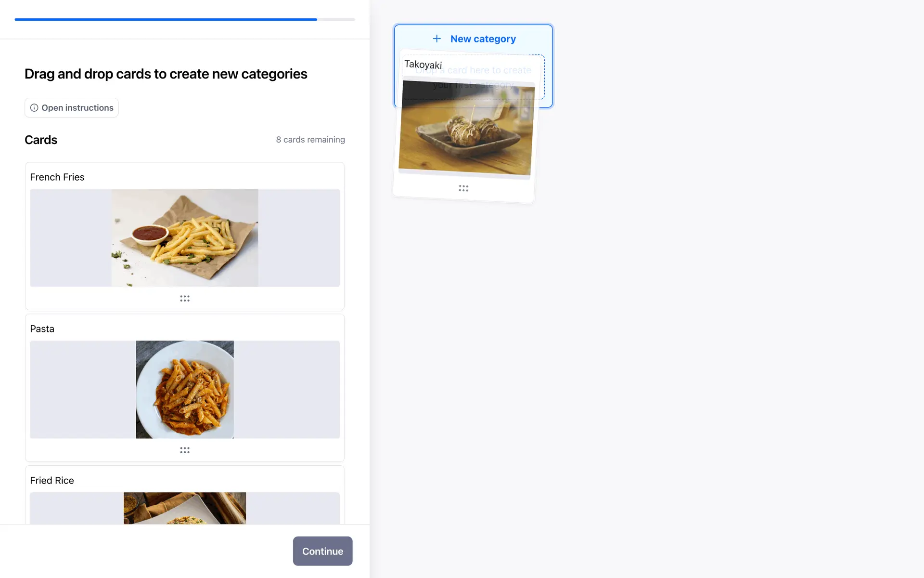Click the New category label
The width and height of the screenshot is (924, 578).
[483, 39]
